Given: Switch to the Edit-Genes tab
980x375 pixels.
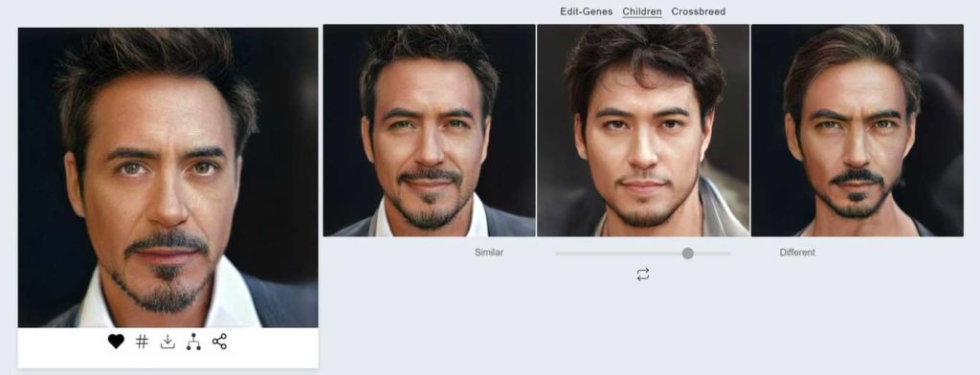Looking at the screenshot, I should click(x=587, y=11).
